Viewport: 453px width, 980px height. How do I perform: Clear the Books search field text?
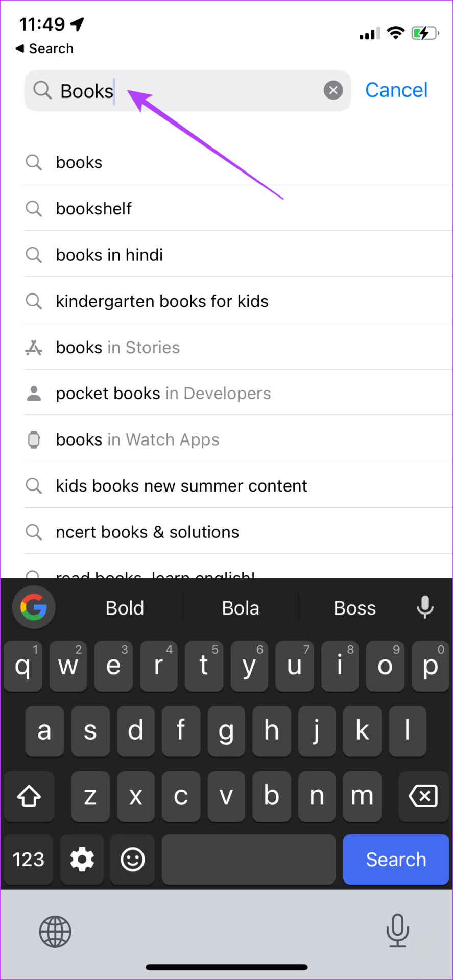333,90
